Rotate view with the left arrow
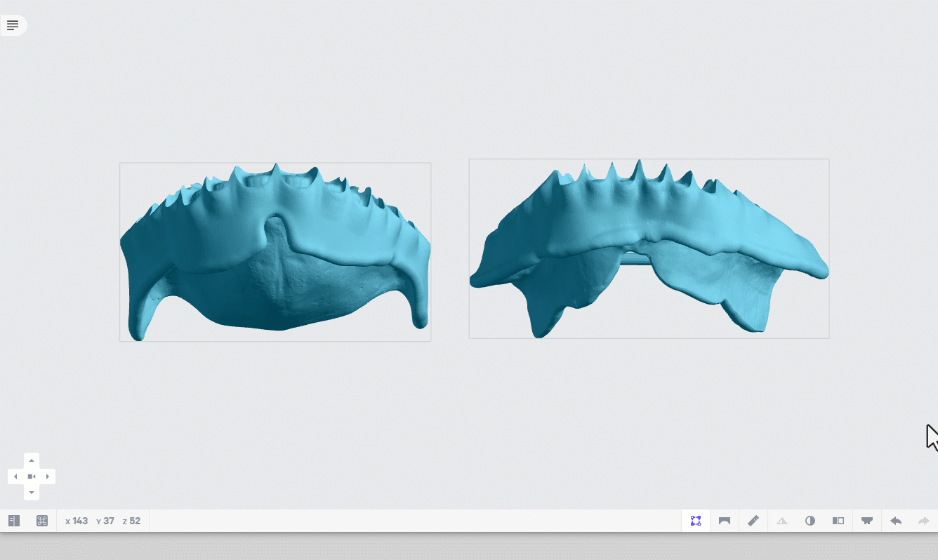Viewport: 938px width, 560px height. pyautogui.click(x=15, y=476)
